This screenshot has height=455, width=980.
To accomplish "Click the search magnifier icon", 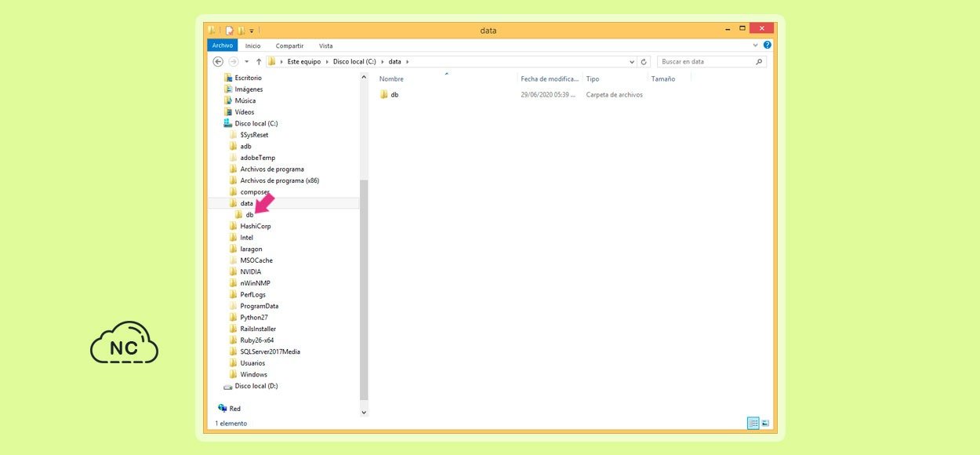I will click(759, 61).
